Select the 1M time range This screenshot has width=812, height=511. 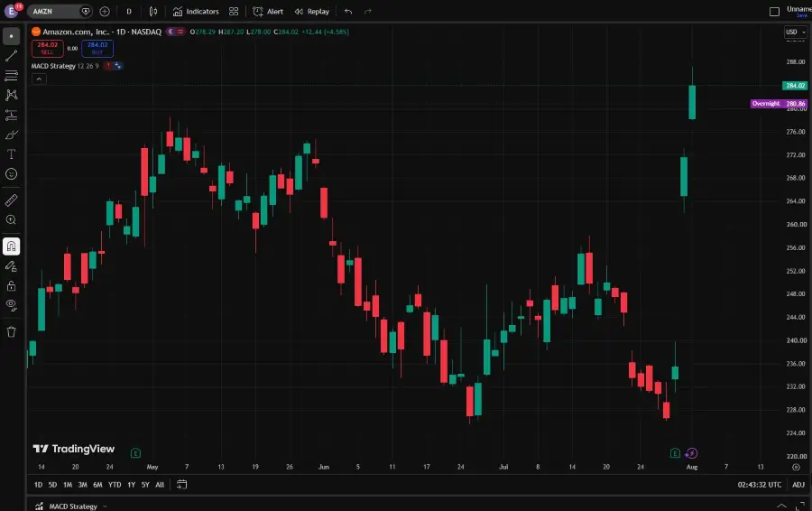coord(68,485)
